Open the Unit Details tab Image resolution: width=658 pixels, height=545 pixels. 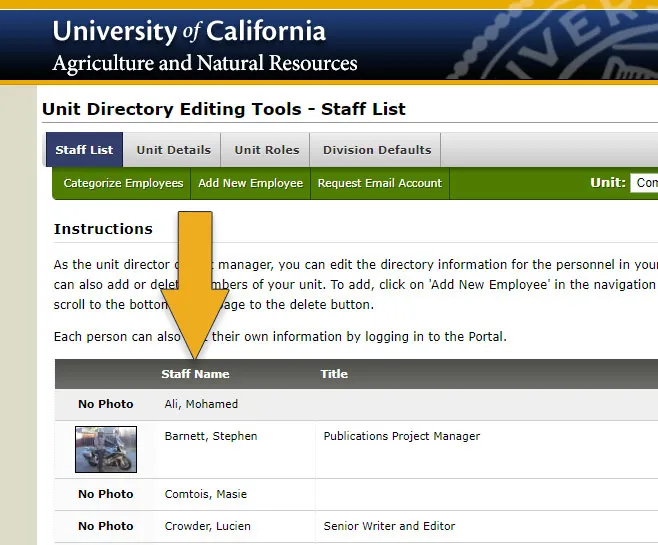pyautogui.click(x=173, y=150)
